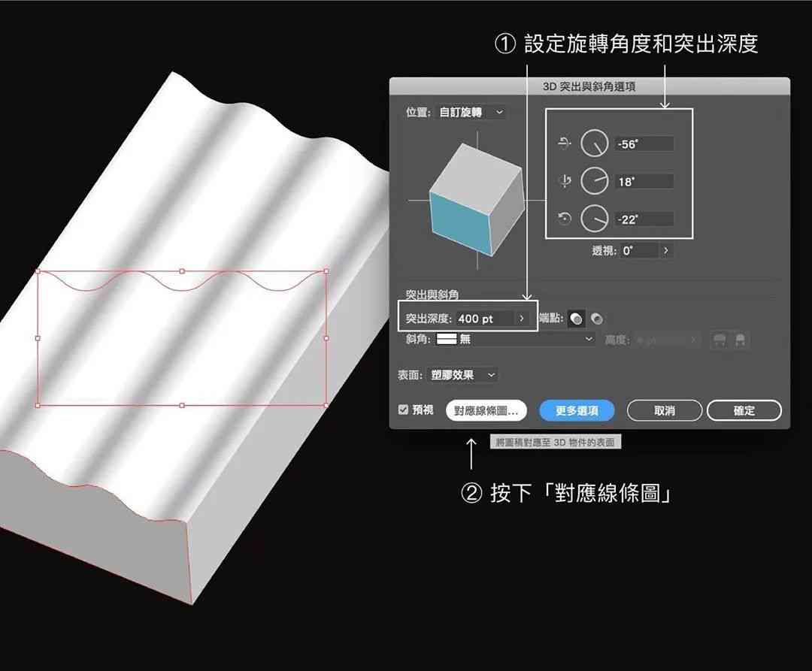
Task: Click the bevel extent in icon
Action: (x=740, y=340)
